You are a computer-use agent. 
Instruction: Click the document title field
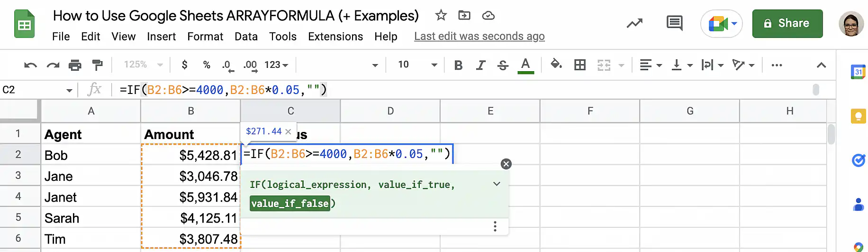pyautogui.click(x=235, y=16)
